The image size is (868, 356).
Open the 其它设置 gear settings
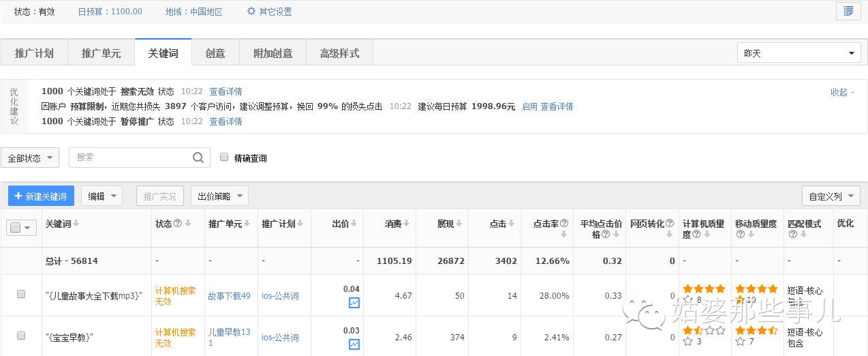pos(269,12)
